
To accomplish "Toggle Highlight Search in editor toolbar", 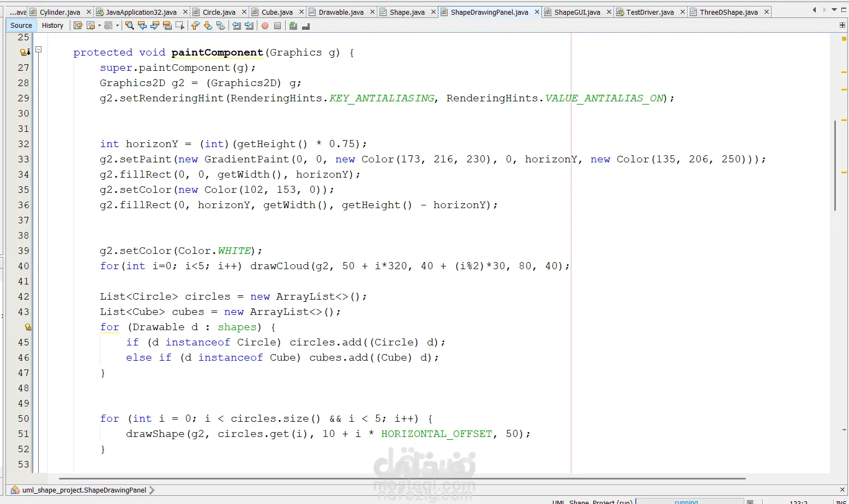I will click(x=167, y=26).
